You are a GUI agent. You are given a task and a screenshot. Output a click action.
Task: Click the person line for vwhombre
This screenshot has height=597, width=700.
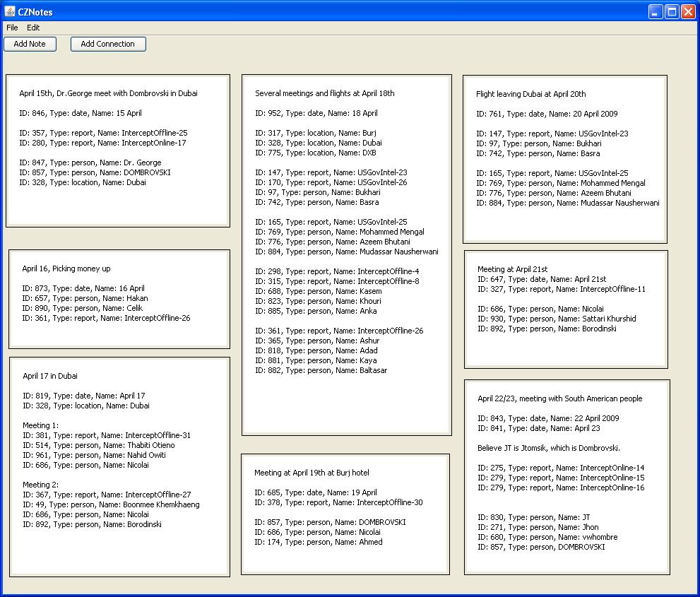tap(547, 537)
